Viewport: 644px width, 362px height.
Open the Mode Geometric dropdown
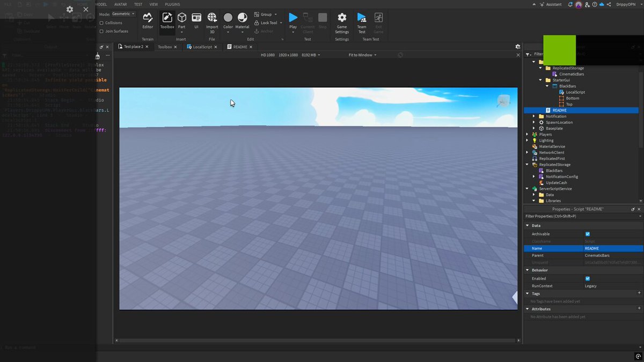(x=124, y=14)
